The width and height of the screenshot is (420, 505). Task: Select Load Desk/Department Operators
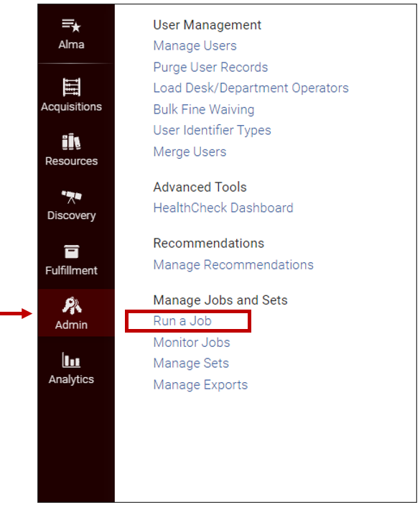tap(251, 88)
